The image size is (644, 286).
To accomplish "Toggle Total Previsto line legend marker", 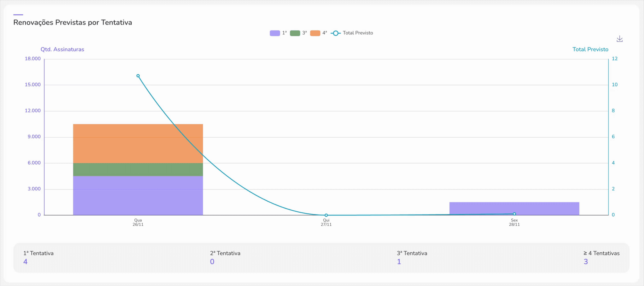I will point(336,33).
